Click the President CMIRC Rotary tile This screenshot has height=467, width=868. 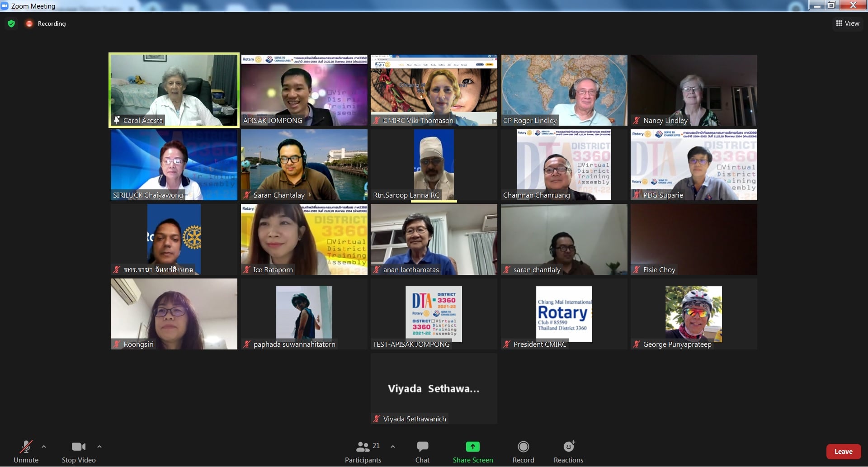coord(564,314)
